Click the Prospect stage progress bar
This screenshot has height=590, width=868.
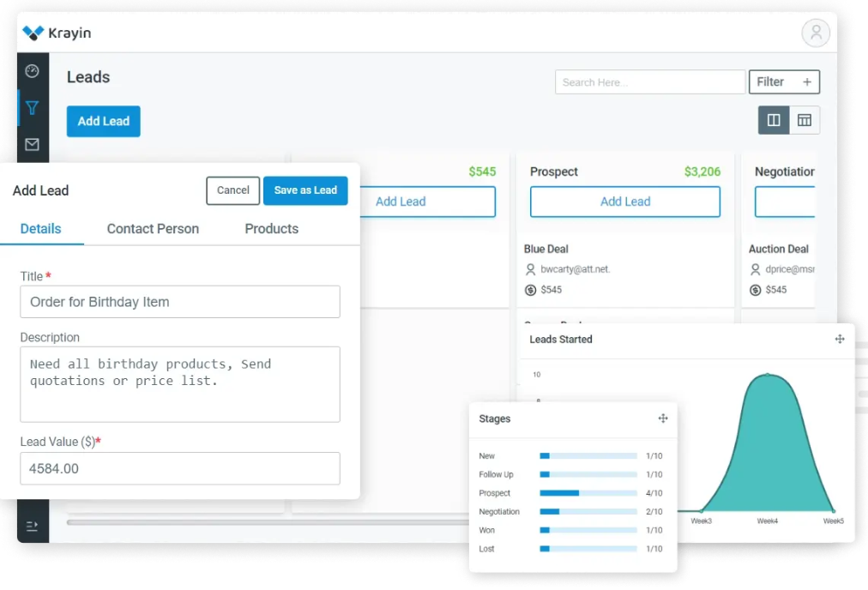click(588, 493)
